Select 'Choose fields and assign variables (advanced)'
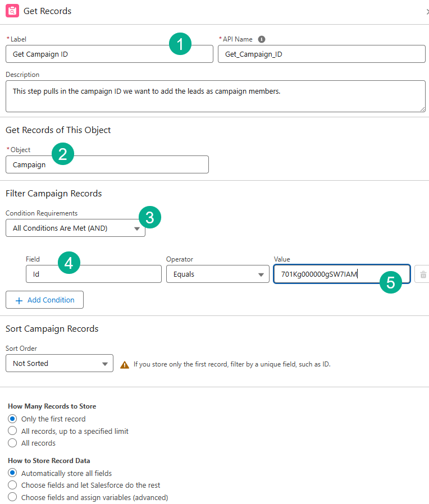Viewport: 429px width, 504px height. point(12,497)
